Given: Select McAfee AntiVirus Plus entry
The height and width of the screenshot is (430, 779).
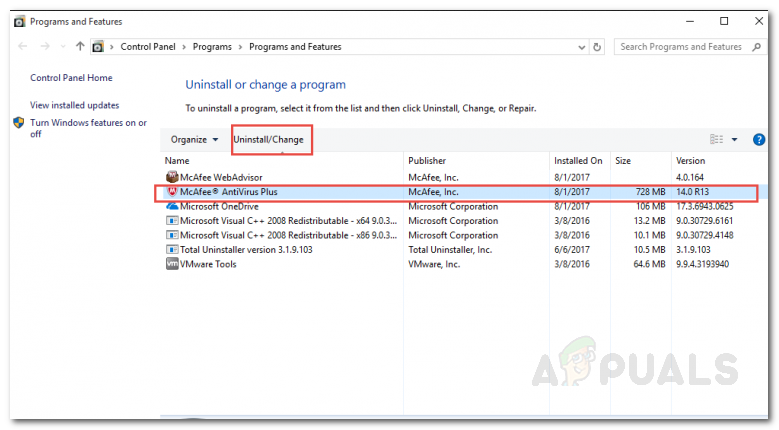Looking at the screenshot, I should 464,192.
